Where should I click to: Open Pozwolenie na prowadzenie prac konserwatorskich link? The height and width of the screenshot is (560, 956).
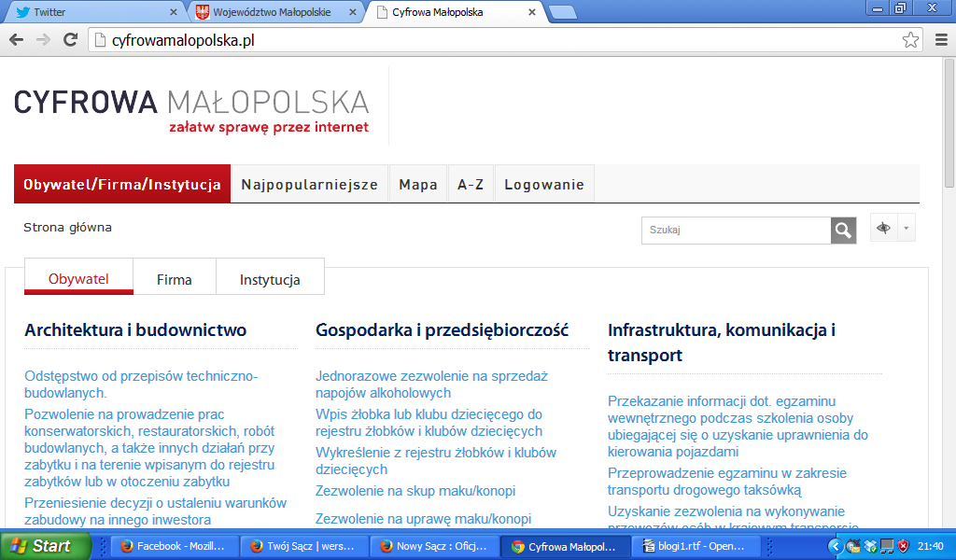149,448
